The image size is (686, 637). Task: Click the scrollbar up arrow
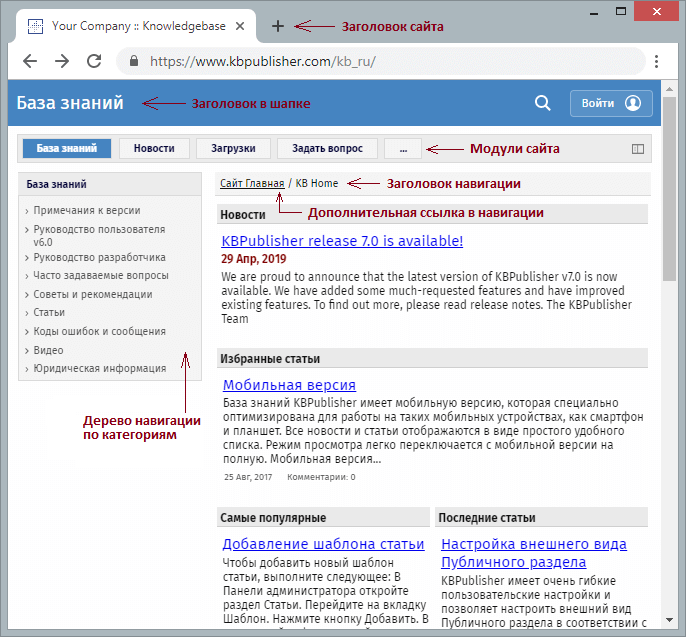pyautogui.click(x=669, y=89)
